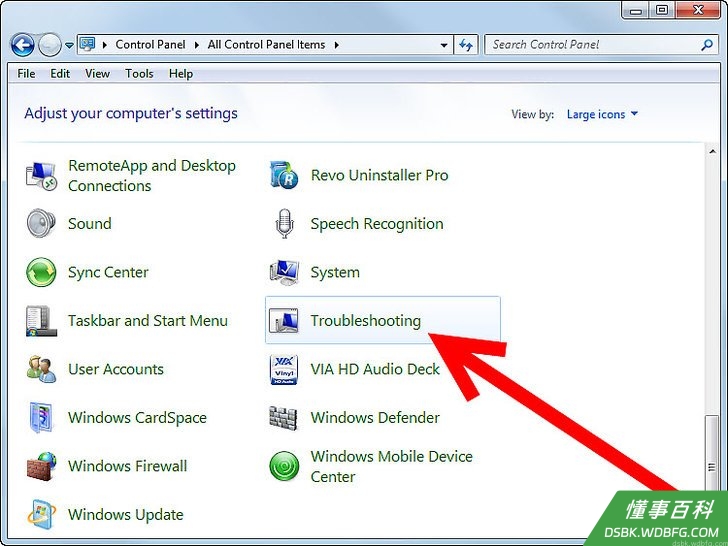The width and height of the screenshot is (728, 546).
Task: Open the Windows Update icon
Action: point(41,514)
